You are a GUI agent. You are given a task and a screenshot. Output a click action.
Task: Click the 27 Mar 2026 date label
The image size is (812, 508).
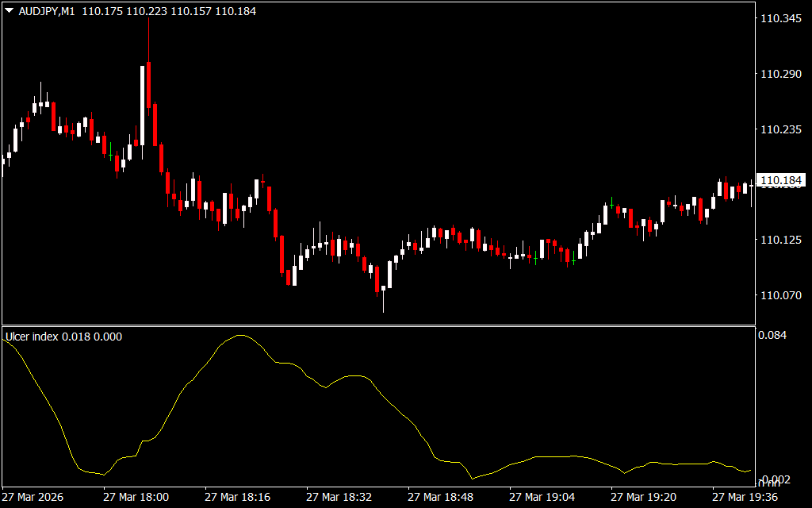coord(34,497)
